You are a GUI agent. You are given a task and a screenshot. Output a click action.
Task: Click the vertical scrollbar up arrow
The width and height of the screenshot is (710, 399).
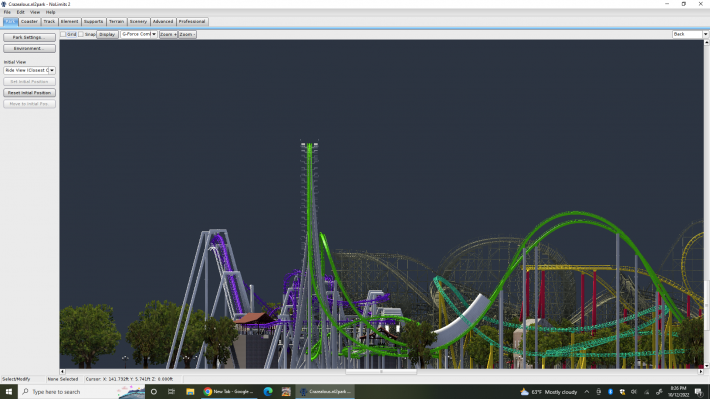click(706, 42)
